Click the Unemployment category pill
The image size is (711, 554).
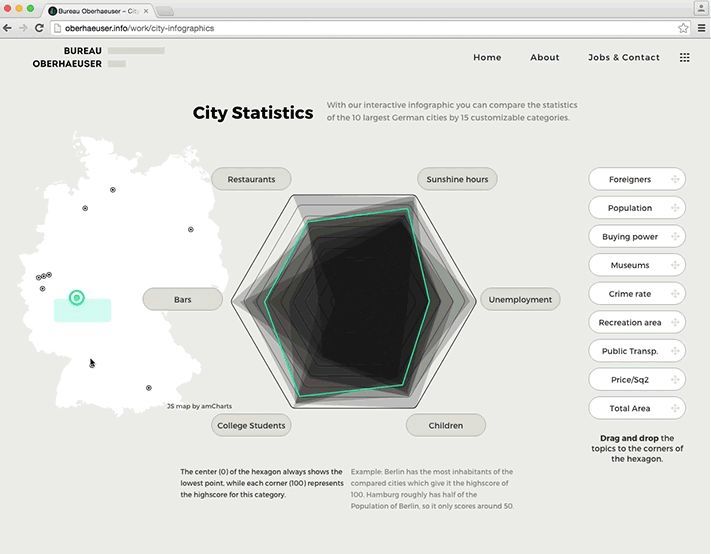click(520, 299)
